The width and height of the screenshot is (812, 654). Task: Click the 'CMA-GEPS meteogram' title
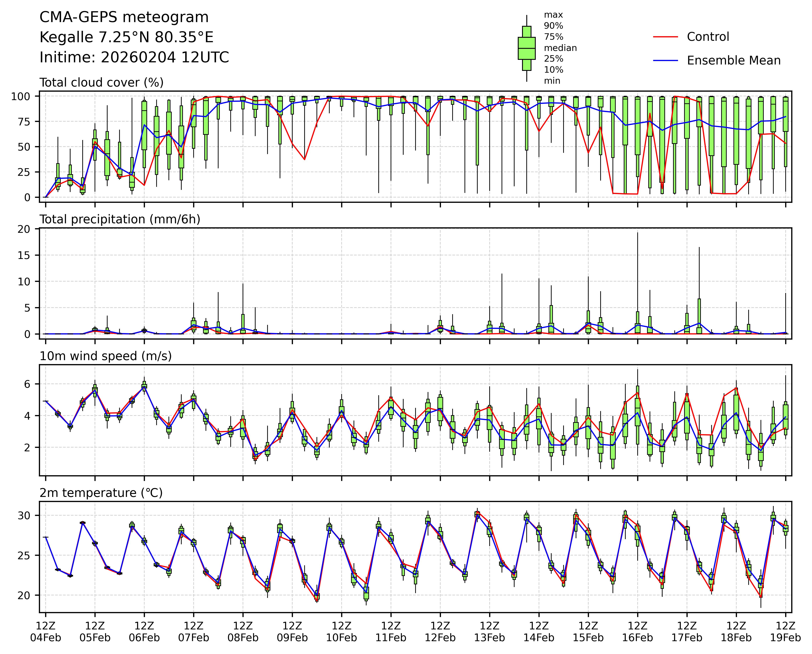click(124, 17)
